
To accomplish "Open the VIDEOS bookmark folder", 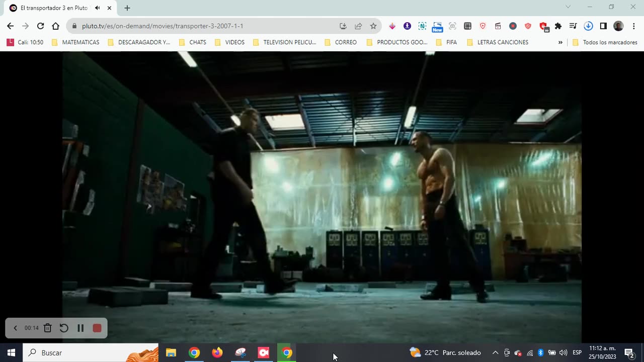I will coord(229,42).
